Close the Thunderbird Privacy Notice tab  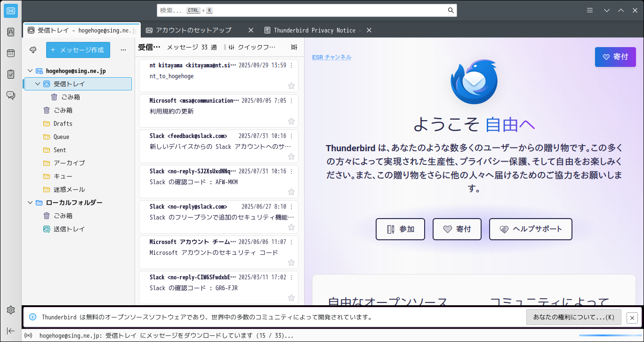click(x=369, y=30)
